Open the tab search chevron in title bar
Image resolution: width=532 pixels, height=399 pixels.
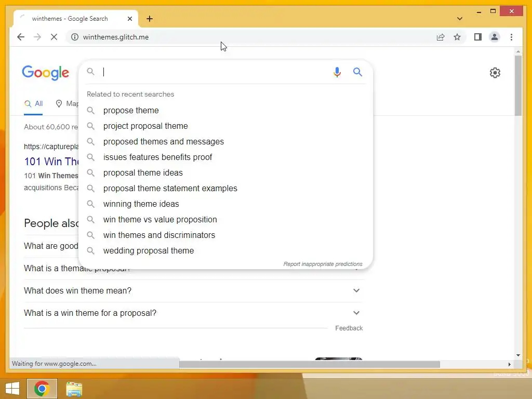[x=459, y=19]
